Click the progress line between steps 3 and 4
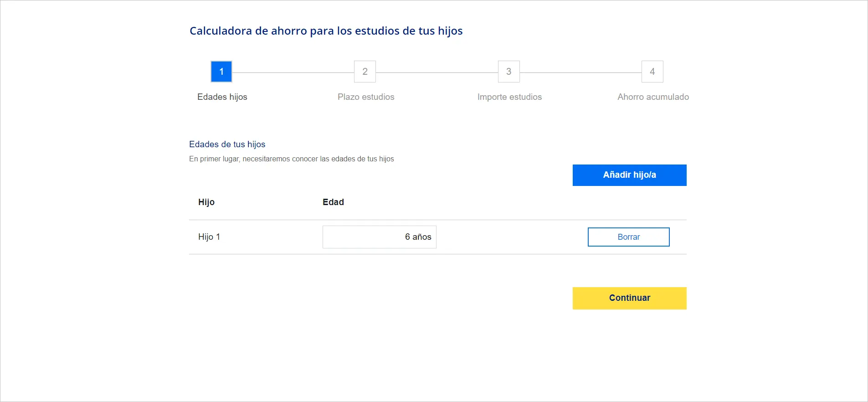 pyautogui.click(x=580, y=72)
